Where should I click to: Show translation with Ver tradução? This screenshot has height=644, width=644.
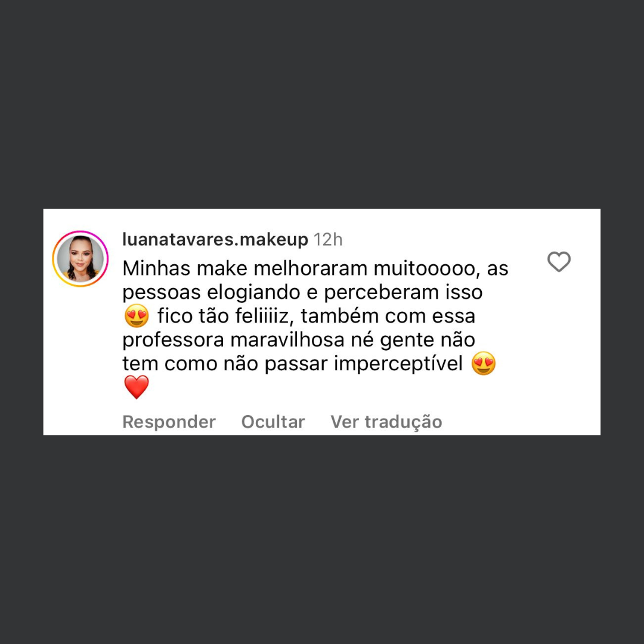click(x=386, y=422)
